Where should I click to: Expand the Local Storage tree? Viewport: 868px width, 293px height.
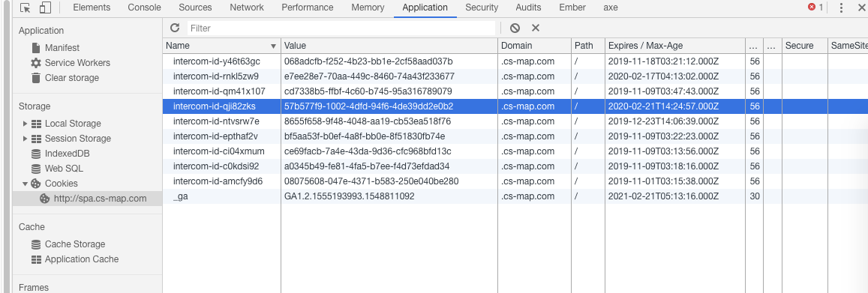(x=25, y=124)
